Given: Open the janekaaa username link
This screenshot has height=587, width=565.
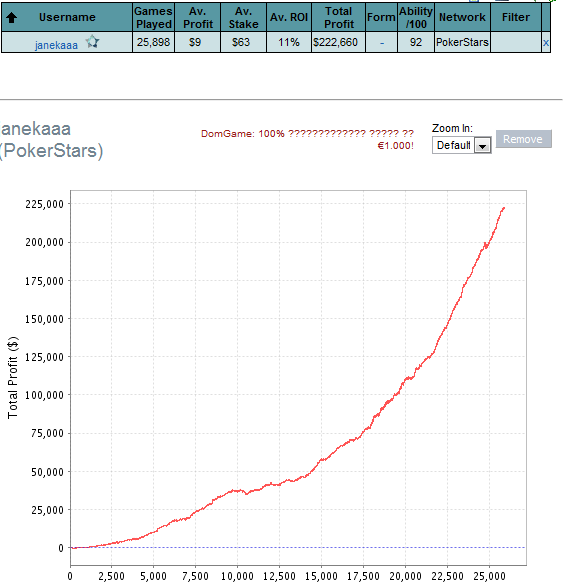Looking at the screenshot, I should 56,45.
